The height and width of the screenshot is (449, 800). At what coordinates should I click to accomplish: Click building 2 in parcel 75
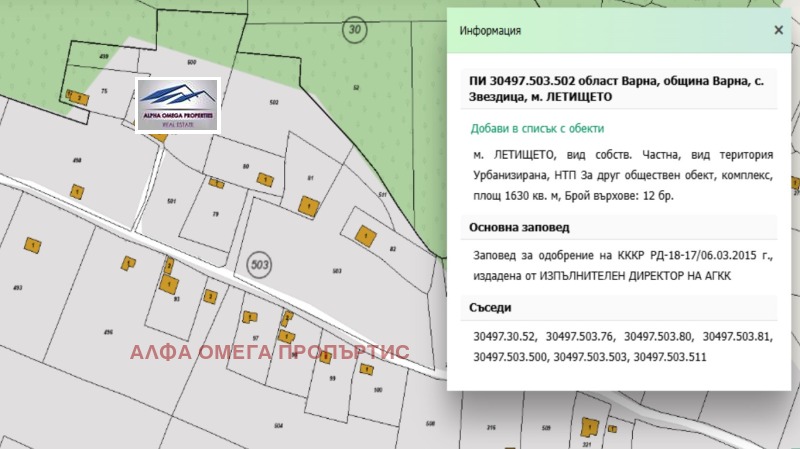pos(79,97)
